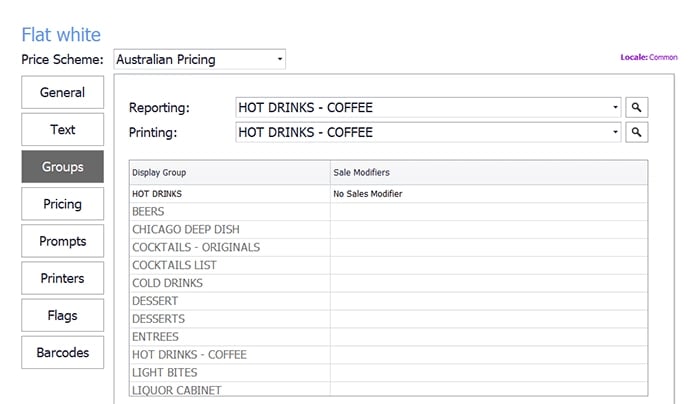Image resolution: width=700 pixels, height=404 pixels.
Task: Open the Flags tab
Action: [62, 316]
